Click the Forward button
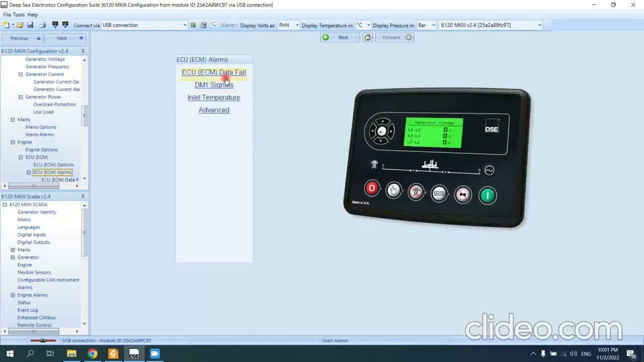Image resolution: width=644 pixels, height=362 pixels. coord(395,37)
